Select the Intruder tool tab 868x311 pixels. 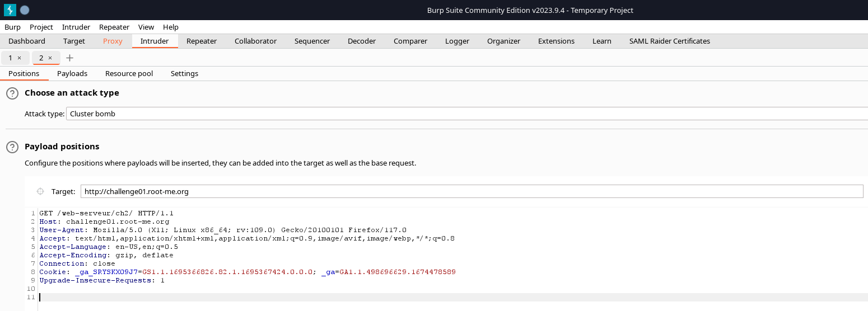(x=155, y=41)
